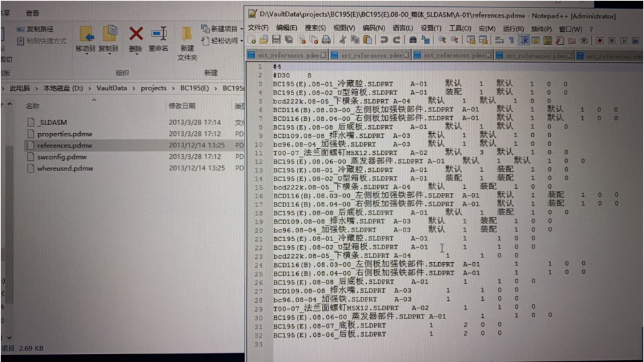The image size is (644, 362).
Task: Click the Print icon in Notepad++ toolbar
Action: pyautogui.click(x=325, y=41)
